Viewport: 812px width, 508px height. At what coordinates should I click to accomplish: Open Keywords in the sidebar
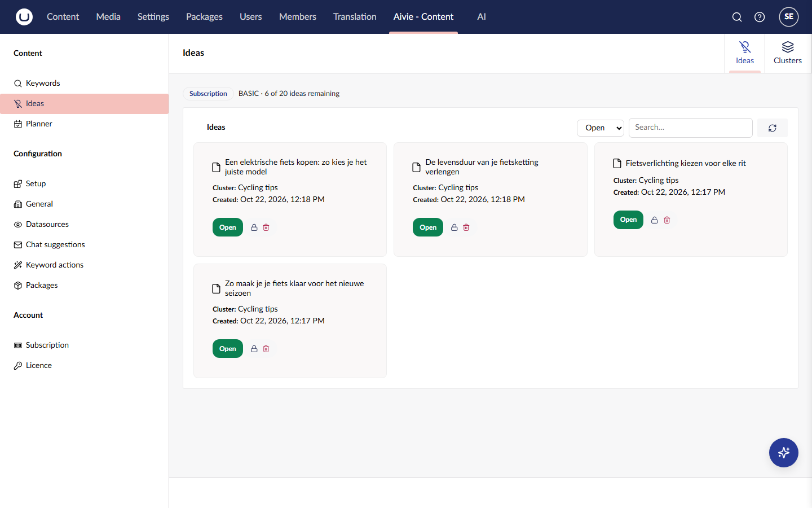[85, 84]
